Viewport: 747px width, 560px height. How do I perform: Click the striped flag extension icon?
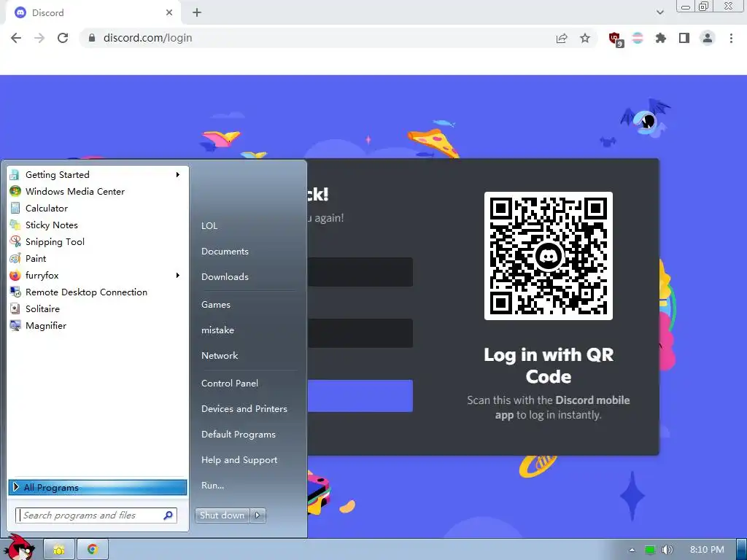(x=638, y=38)
